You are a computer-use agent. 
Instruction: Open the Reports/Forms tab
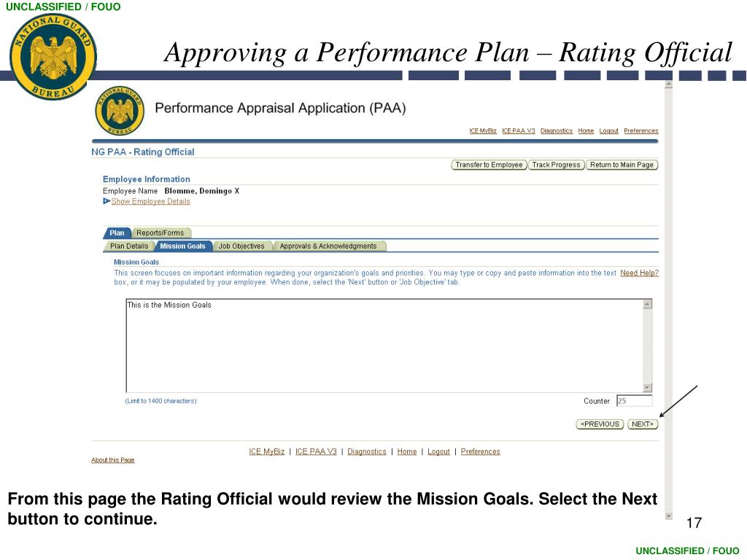(x=160, y=233)
